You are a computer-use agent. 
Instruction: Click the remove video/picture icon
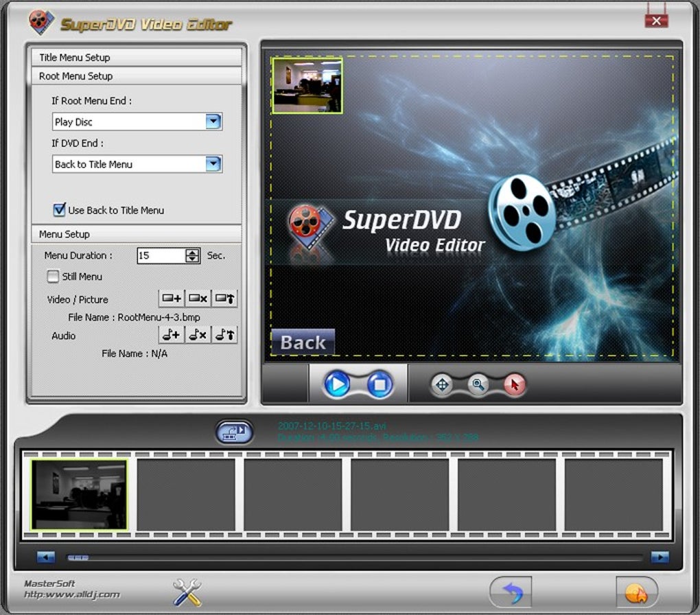click(x=198, y=299)
